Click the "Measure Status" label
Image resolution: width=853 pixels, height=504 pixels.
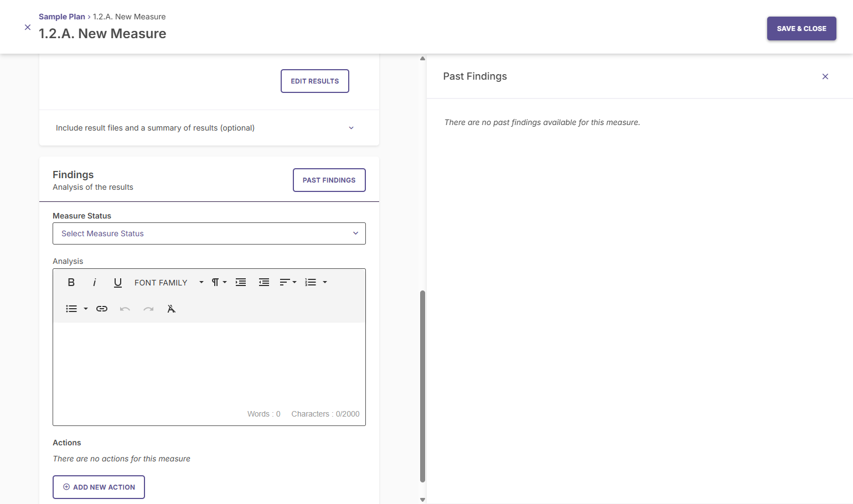coord(82,216)
